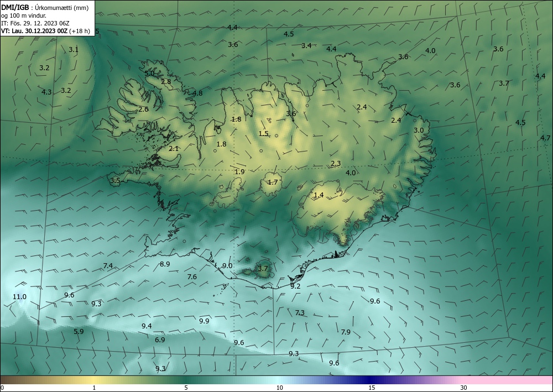Screen dimensions: 553x392
Task: Click the 3.0 value on the east coast
Action: 419,130
